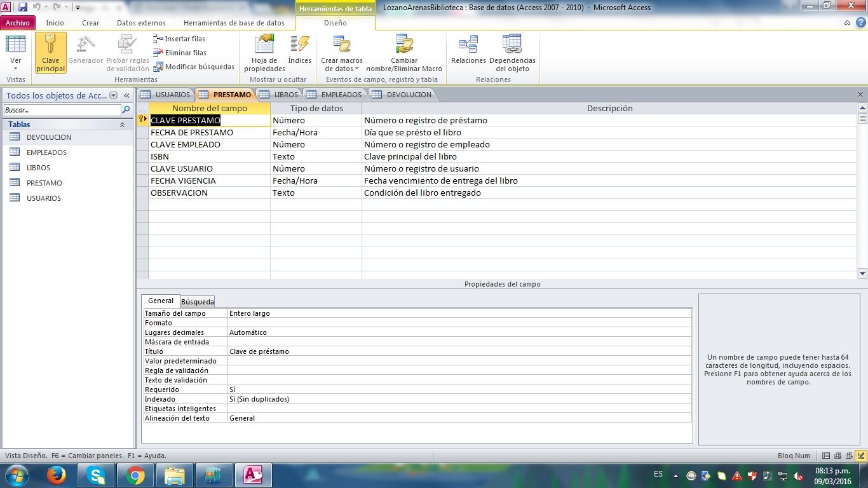
Task: Collapse the Tablas group
Action: (122, 125)
